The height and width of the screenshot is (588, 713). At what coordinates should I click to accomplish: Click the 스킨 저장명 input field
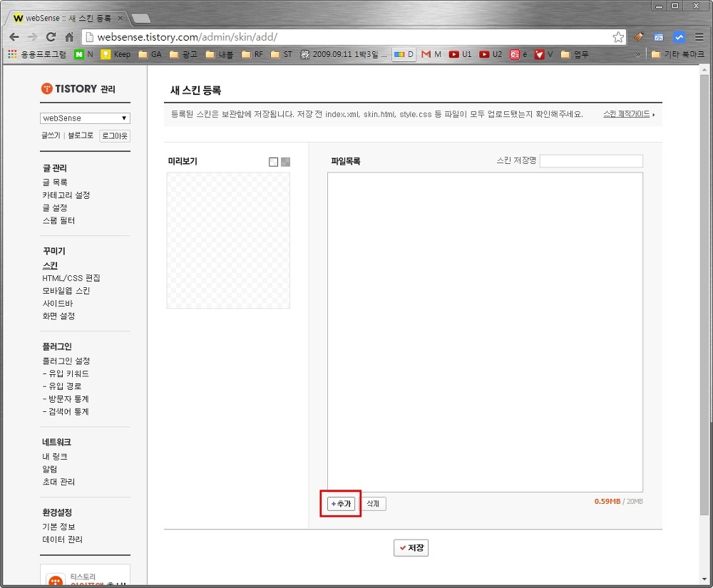click(591, 161)
